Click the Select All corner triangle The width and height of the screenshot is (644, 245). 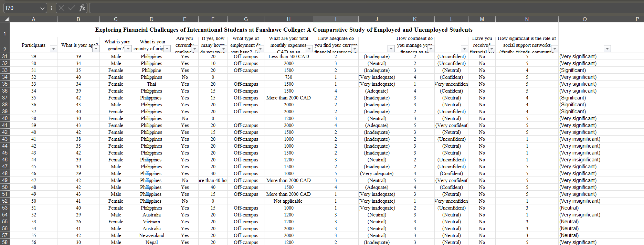(x=7, y=19)
